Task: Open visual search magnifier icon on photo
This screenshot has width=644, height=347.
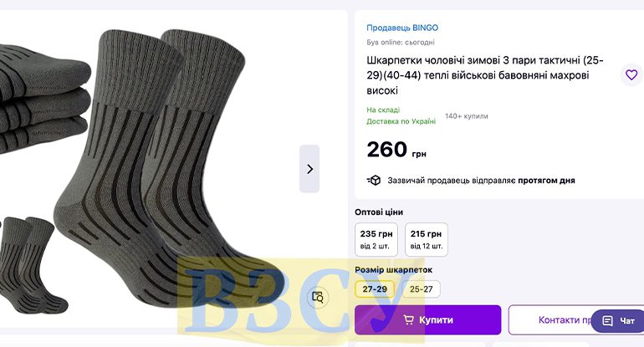Action: pos(318,297)
